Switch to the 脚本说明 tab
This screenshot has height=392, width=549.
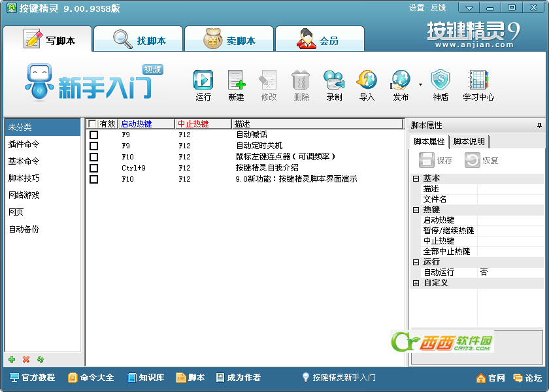click(x=469, y=142)
